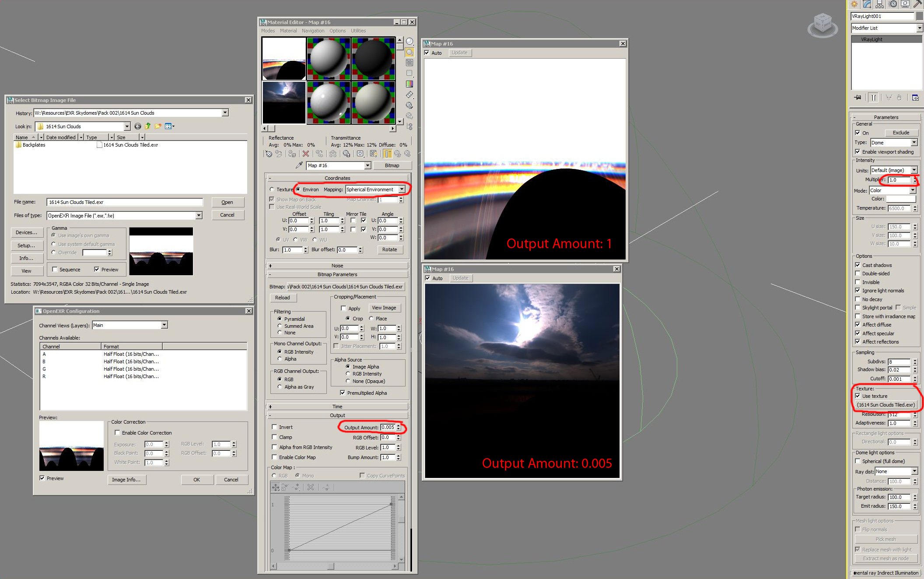Click the Video Color Check icon
This screenshot has width=924, height=579.
409,84
